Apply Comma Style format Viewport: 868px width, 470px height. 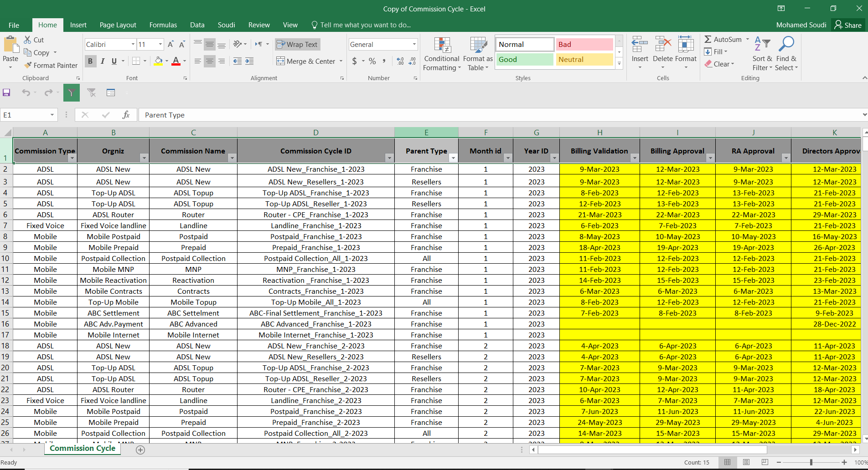coord(384,61)
